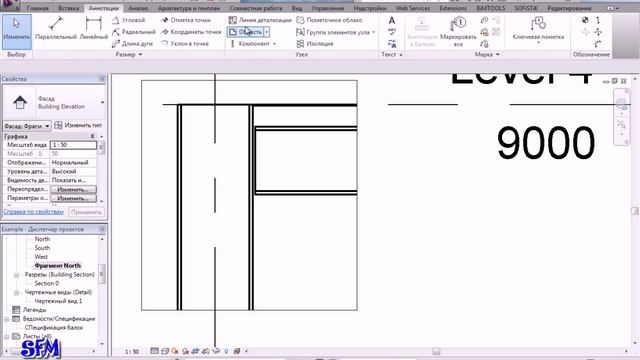Image resolution: width=640 pixels, height=360 pixels.
Task: Switch to the Архитектура и генплан tab
Action: tap(189, 8)
